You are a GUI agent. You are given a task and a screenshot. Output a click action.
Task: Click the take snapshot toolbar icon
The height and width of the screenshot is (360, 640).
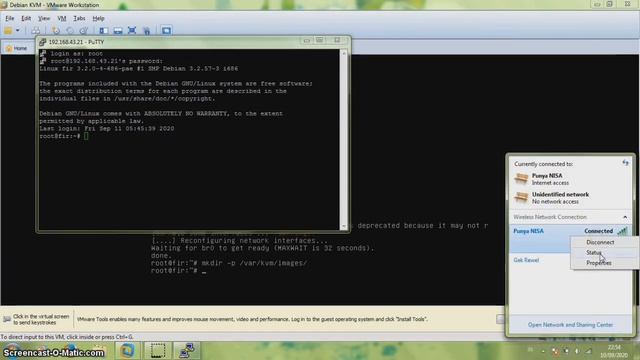tap(56, 31)
